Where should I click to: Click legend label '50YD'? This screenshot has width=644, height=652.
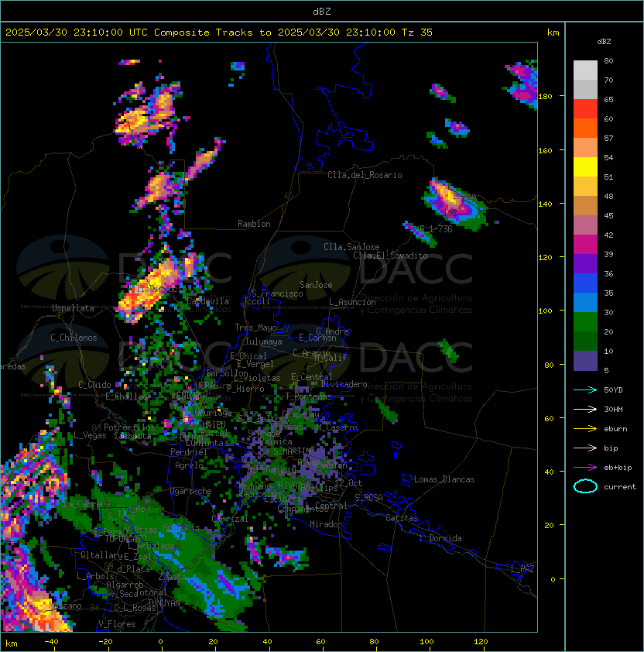(613, 390)
